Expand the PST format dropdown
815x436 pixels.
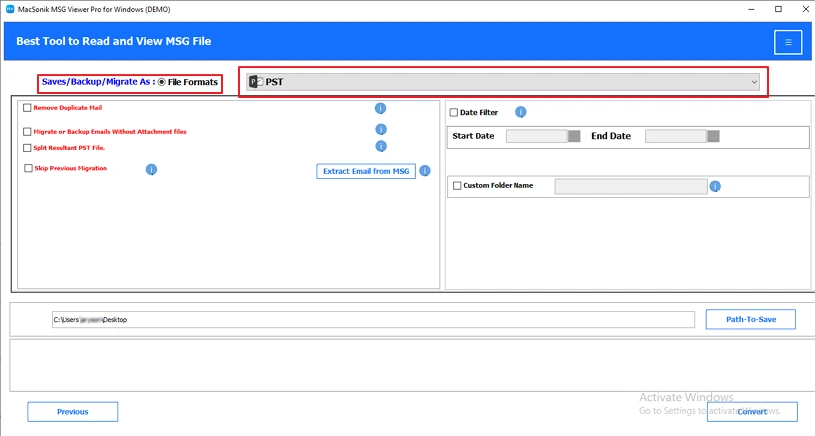coord(503,82)
